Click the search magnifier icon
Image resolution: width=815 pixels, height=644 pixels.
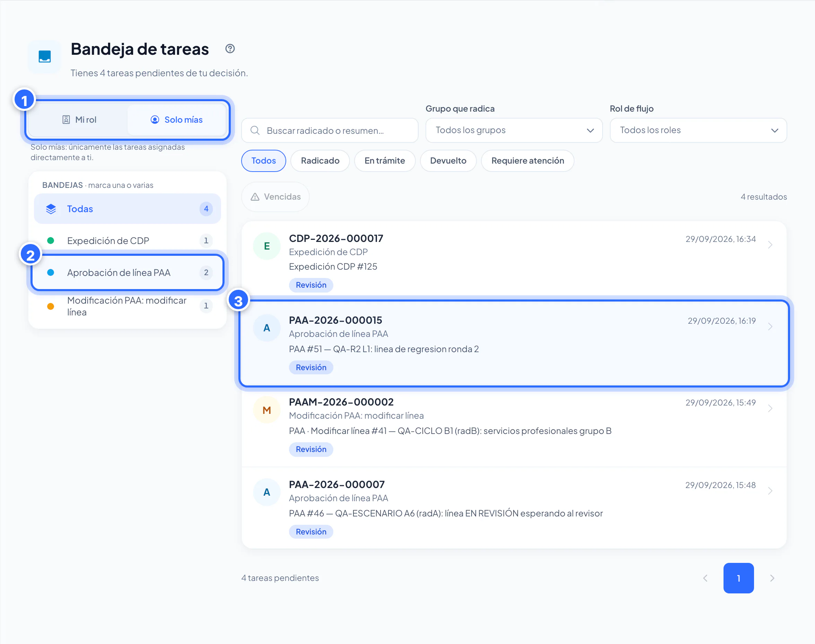[x=255, y=130]
